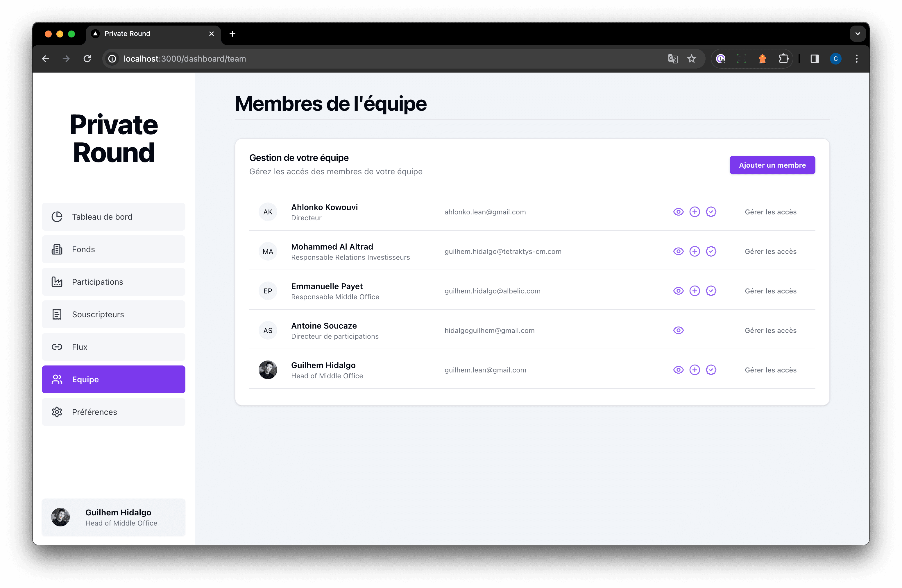
Task: Open Souscripteurs in sidebar
Action: (113, 314)
